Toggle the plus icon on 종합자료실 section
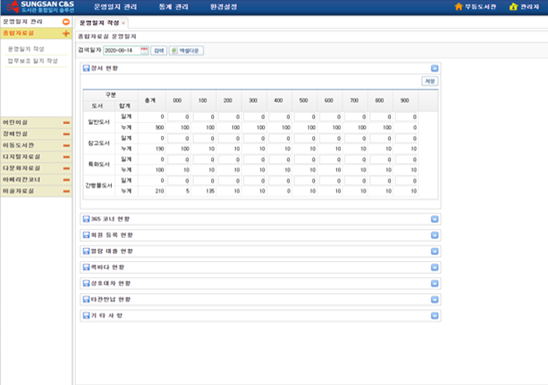548x385 pixels. (x=66, y=33)
